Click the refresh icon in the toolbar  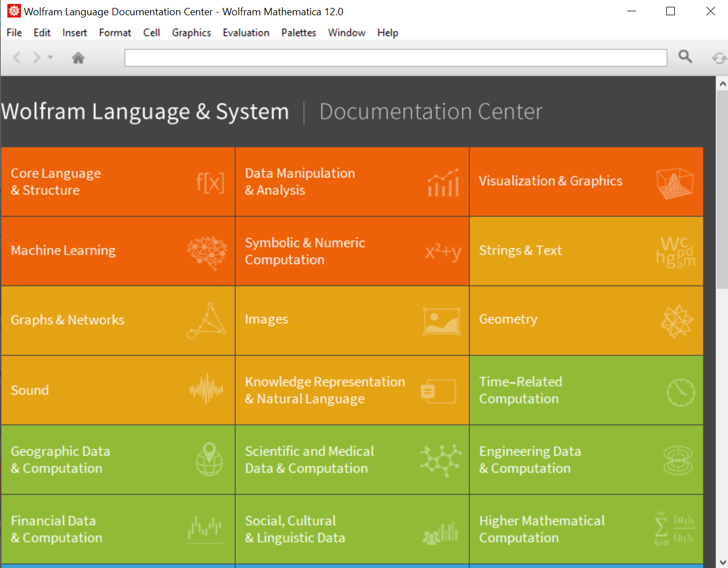(720, 58)
